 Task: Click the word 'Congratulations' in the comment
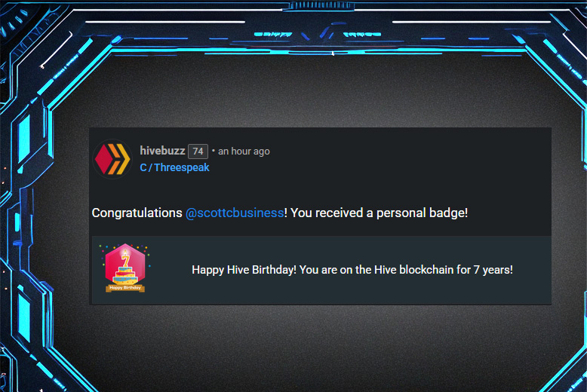point(137,213)
